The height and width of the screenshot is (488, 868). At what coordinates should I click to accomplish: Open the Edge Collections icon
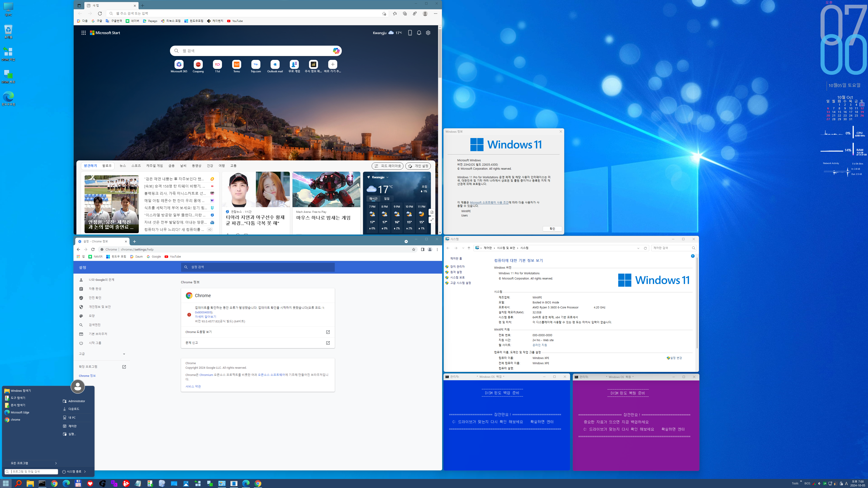(405, 14)
